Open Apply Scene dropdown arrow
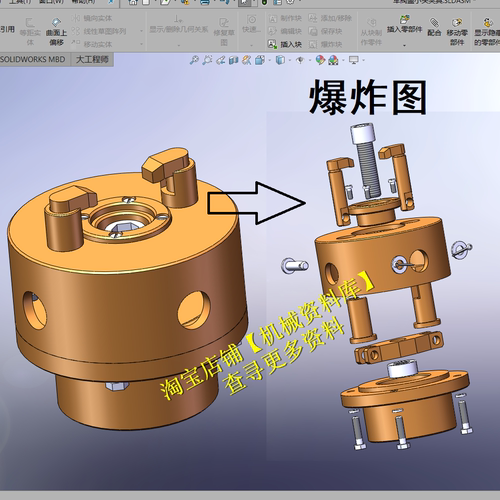The image size is (500, 500). click(343, 61)
